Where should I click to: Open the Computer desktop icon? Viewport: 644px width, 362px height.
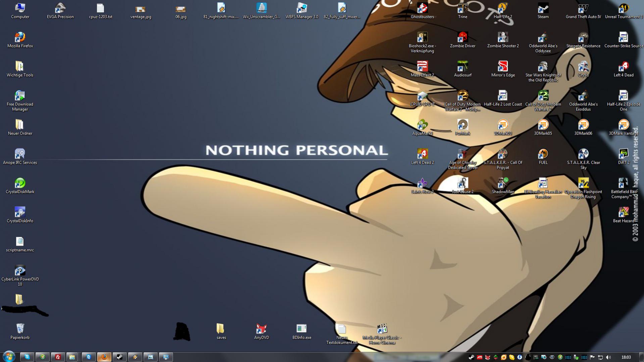[x=20, y=10]
